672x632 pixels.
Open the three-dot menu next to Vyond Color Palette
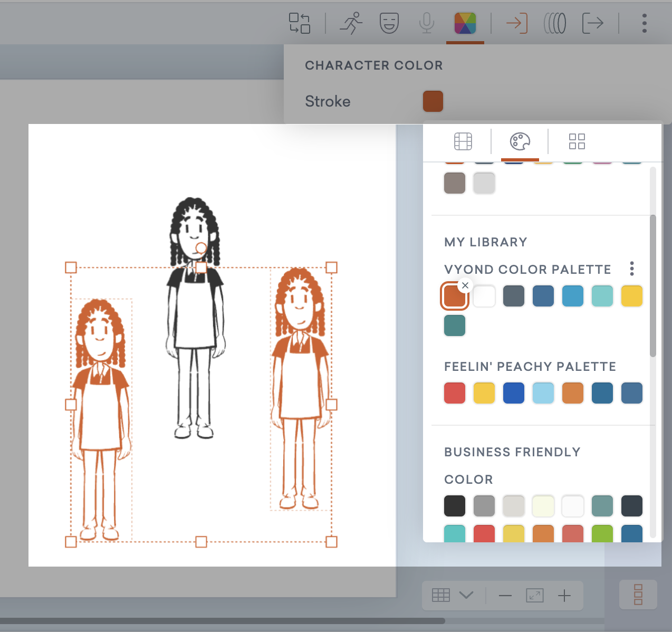point(631,269)
